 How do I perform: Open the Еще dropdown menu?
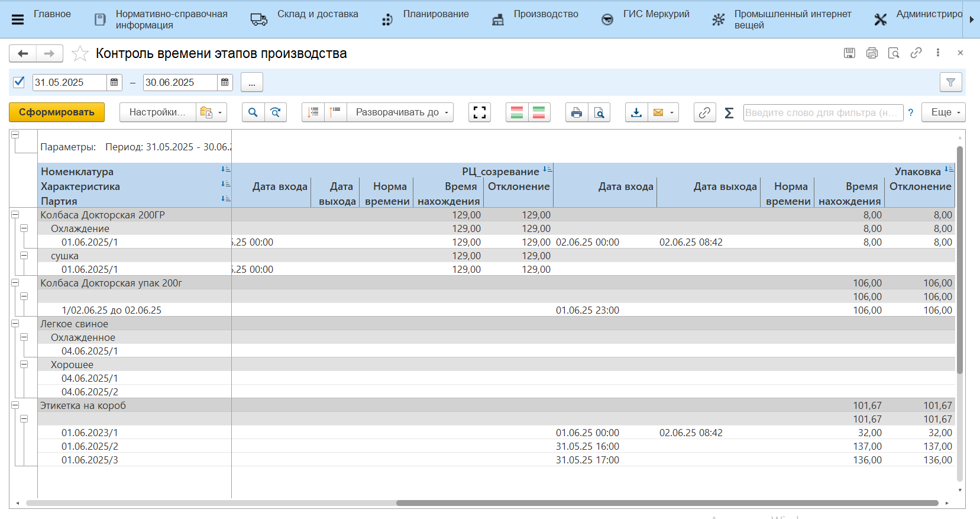(943, 112)
